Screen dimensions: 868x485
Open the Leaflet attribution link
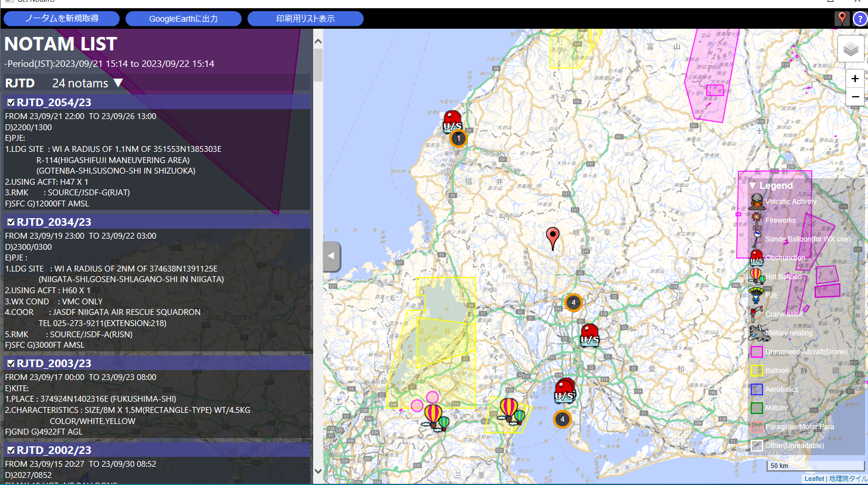coord(814,479)
